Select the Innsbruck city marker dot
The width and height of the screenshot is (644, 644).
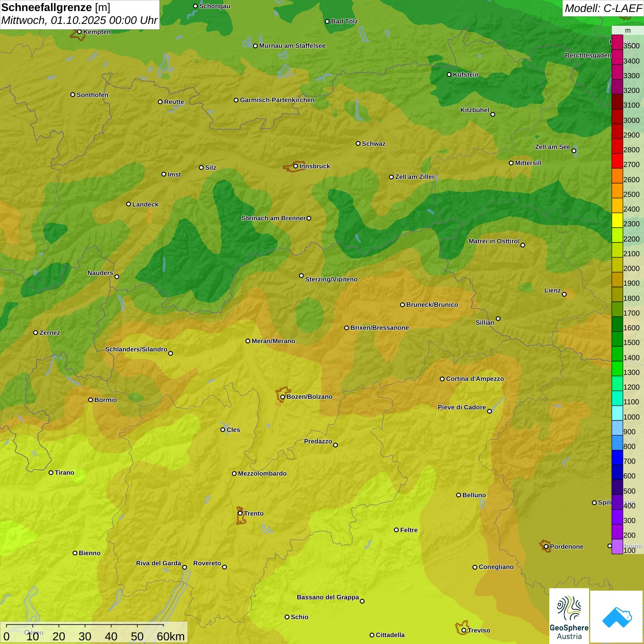[296, 166]
